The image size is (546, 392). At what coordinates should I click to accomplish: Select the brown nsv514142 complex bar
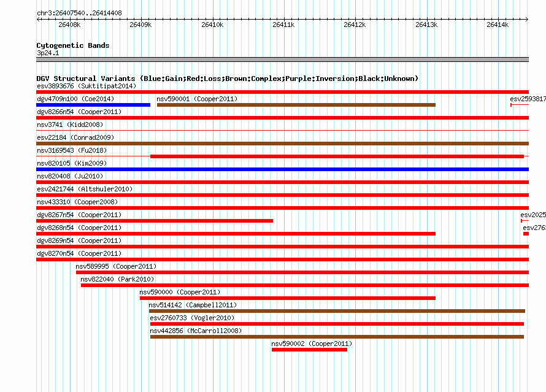tap(337, 311)
